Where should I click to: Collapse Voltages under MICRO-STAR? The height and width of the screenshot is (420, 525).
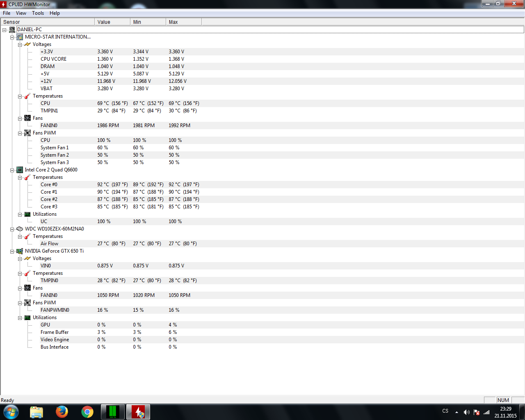20,45
